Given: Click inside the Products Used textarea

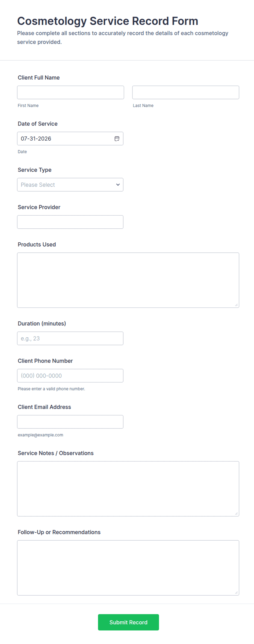Looking at the screenshot, I should [x=128, y=280].
